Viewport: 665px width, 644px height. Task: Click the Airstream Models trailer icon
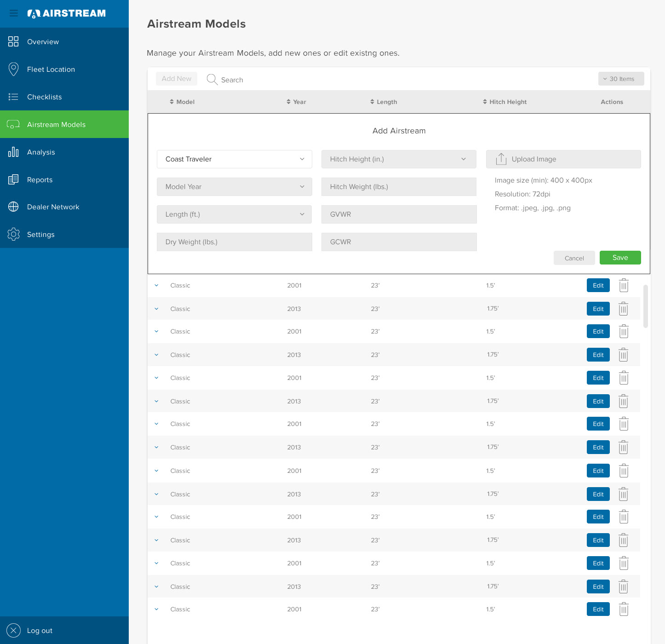[13, 124]
